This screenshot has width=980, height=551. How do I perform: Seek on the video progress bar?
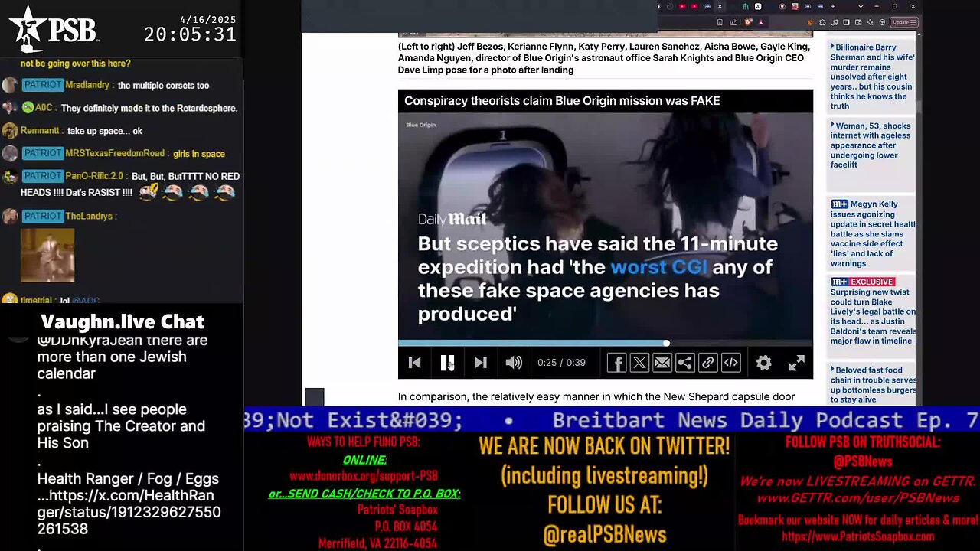pos(606,343)
